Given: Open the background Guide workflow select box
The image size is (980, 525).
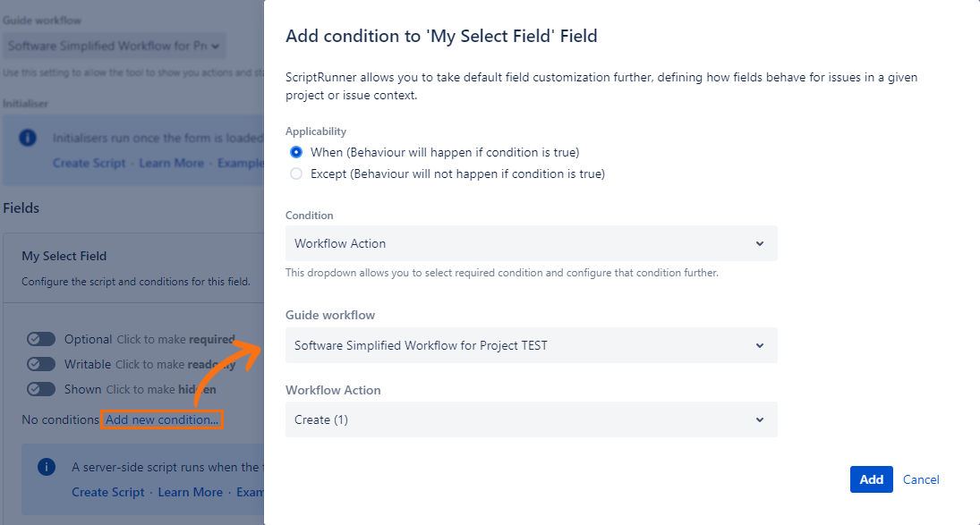Looking at the screenshot, I should pos(114,46).
